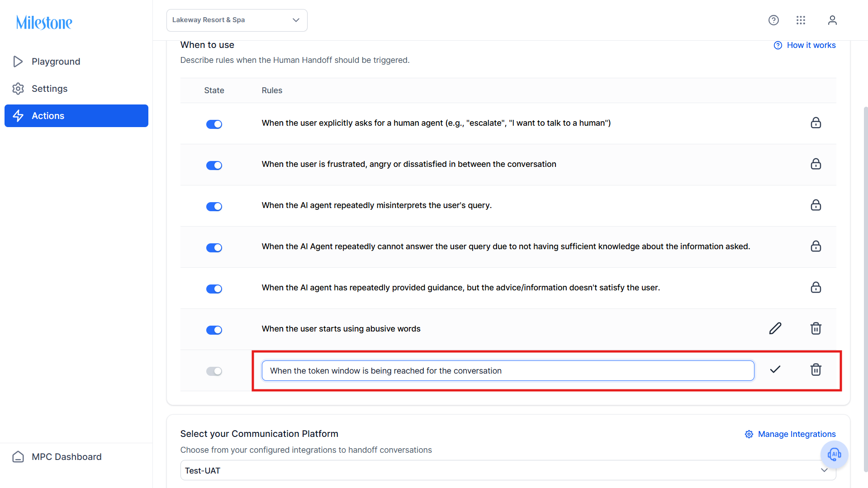Toggle the abusive words rule off
Viewport: 868px width, 488px height.
click(x=214, y=330)
